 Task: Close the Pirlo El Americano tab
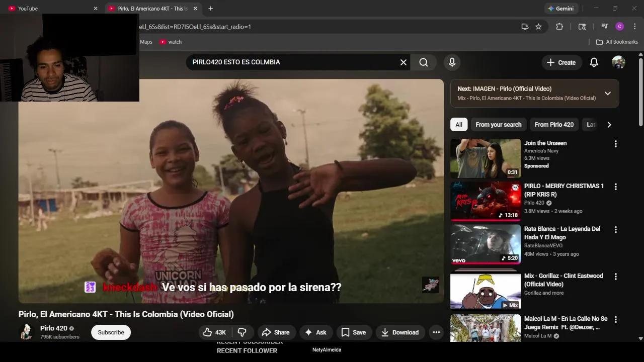click(195, 9)
